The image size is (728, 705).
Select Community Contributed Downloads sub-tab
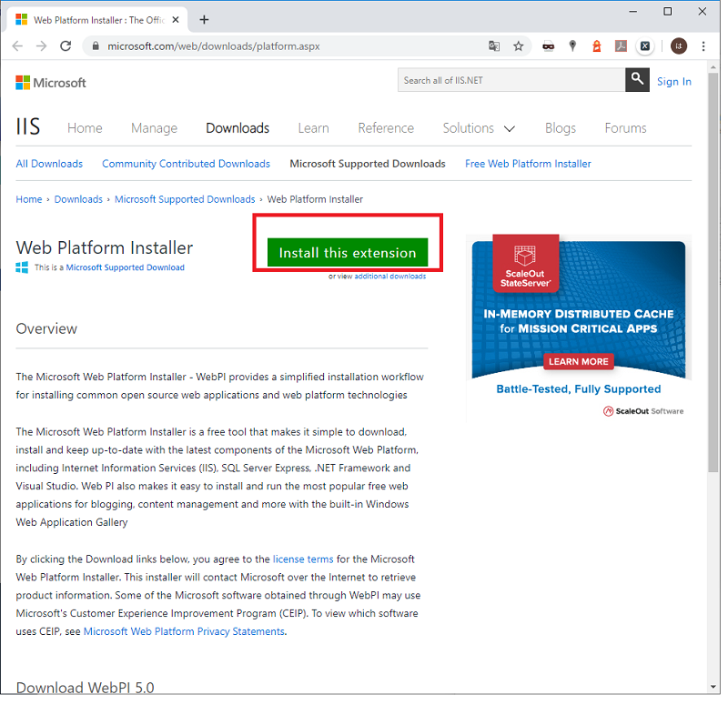[186, 164]
